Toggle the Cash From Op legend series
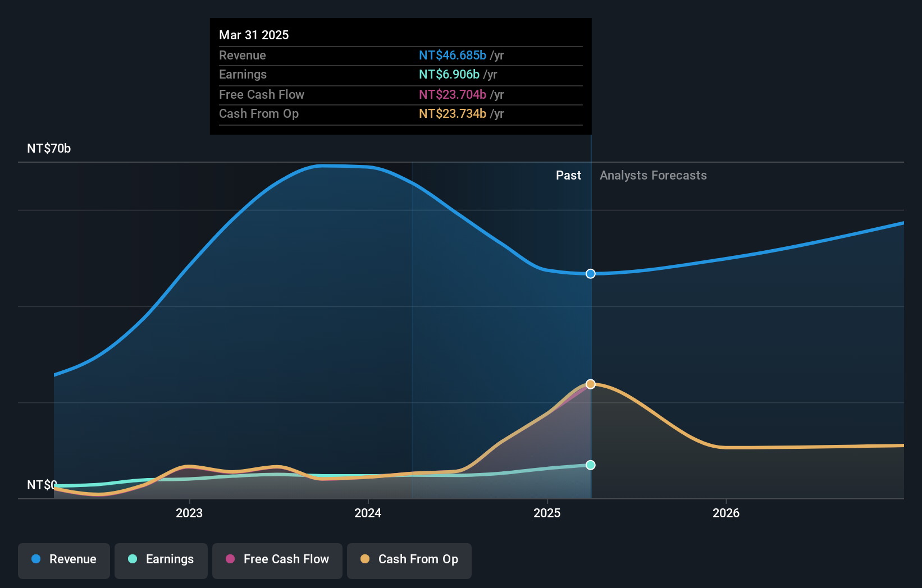Viewport: 922px width, 588px height. pos(409,561)
